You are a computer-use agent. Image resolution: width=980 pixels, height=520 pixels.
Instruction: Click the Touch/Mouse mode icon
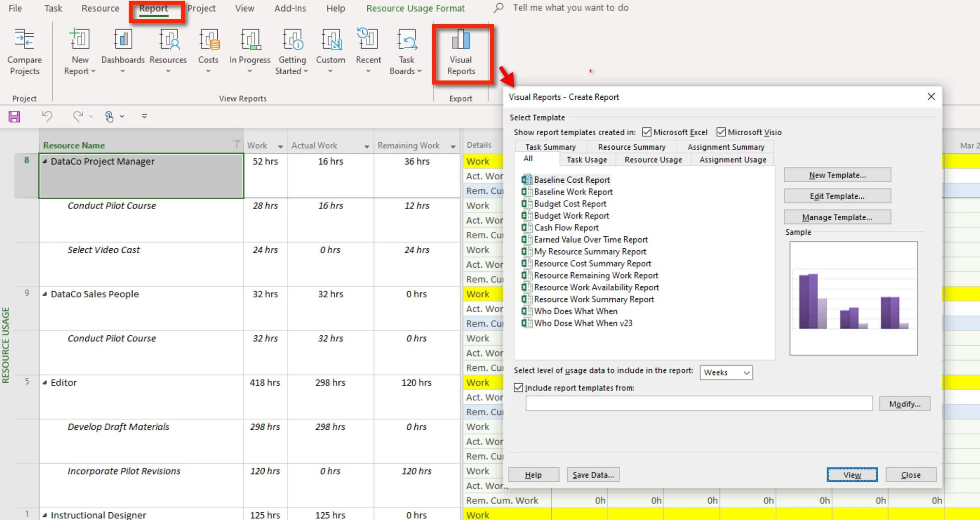coord(109,117)
